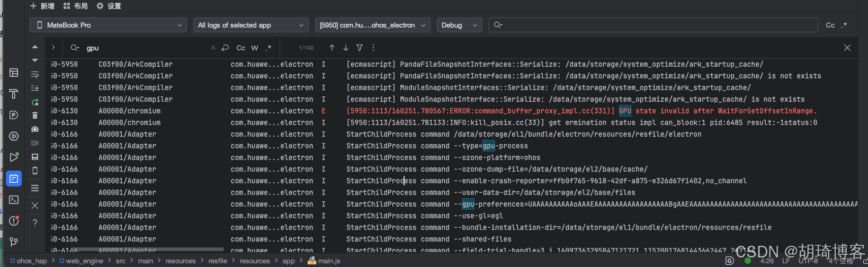Click the LF line separator indicator
The image size is (868, 267).
coord(786,261)
